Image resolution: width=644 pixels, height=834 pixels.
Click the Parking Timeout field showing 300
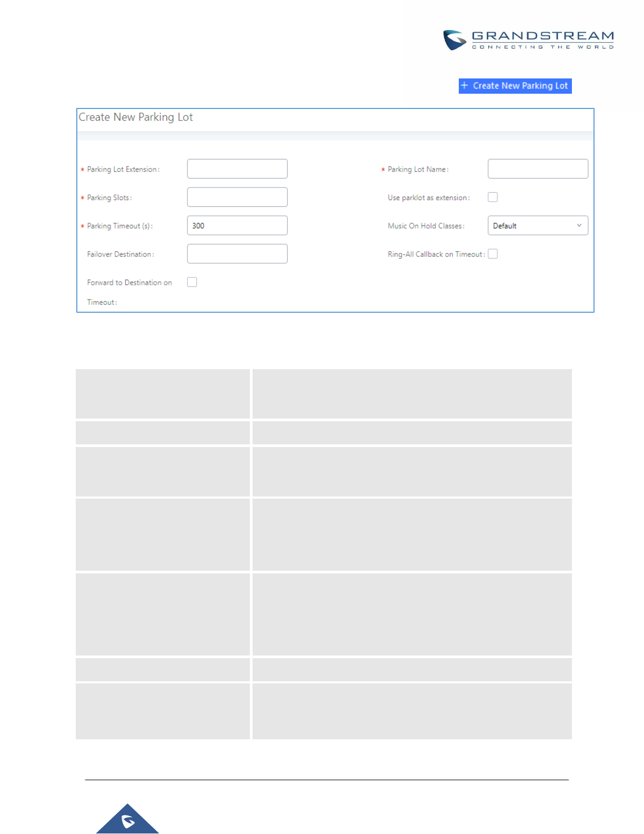pos(237,225)
